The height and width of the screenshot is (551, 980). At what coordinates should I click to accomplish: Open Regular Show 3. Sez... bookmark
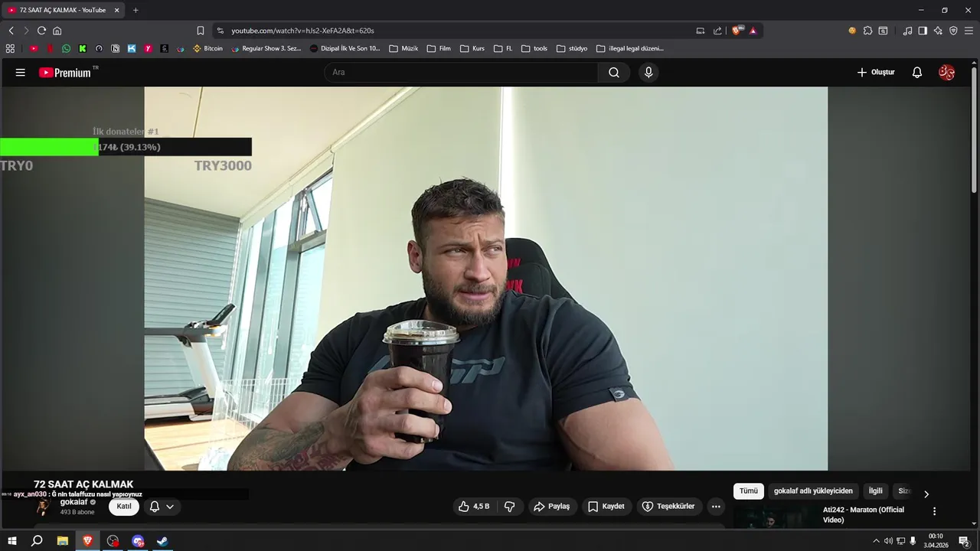pyautogui.click(x=266, y=48)
